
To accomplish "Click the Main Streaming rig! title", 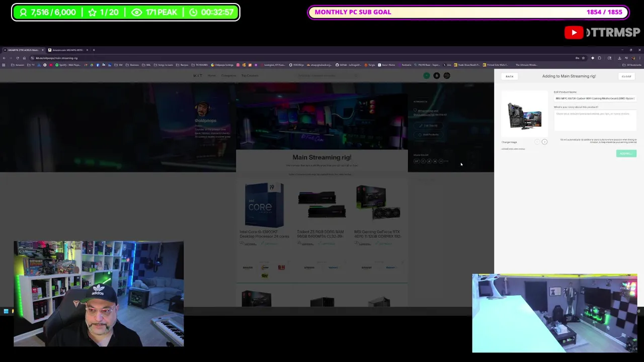I will click(x=322, y=157).
